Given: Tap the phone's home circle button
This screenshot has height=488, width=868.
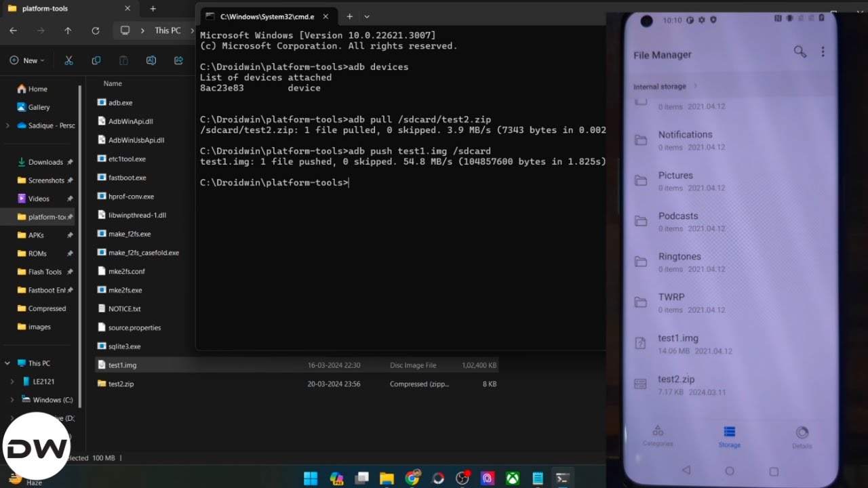Looking at the screenshot, I should [x=730, y=470].
